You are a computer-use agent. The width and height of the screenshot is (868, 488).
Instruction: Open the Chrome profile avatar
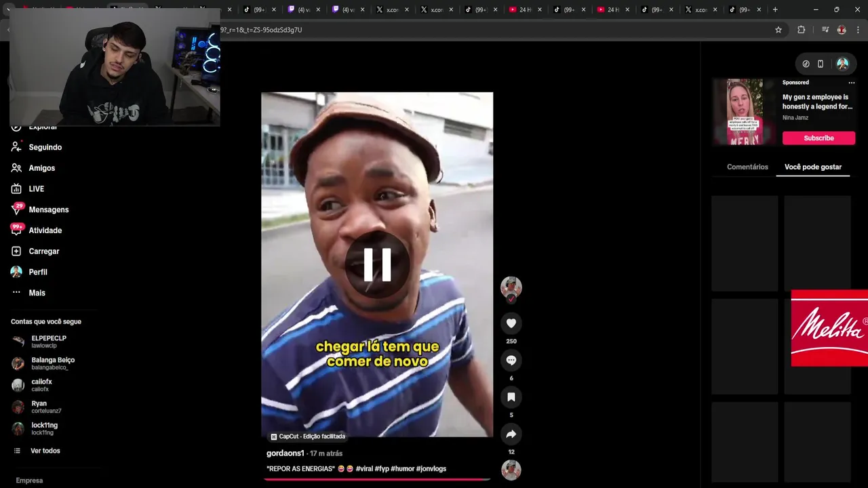[842, 30]
